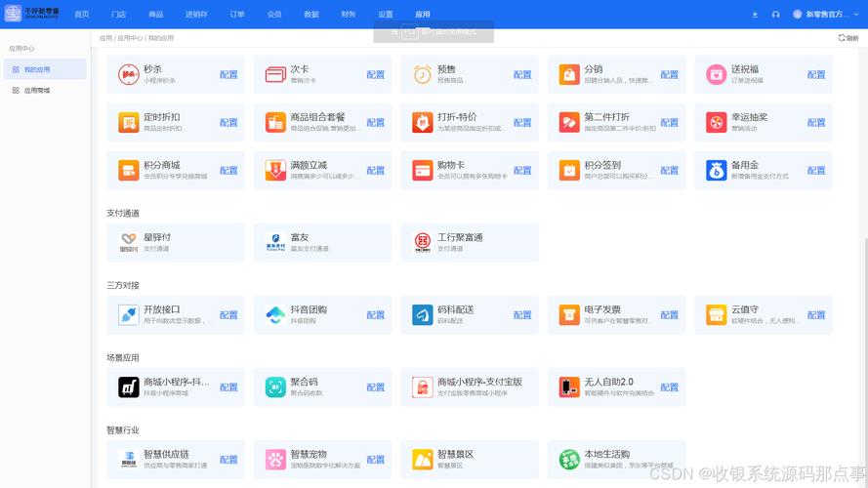Screen dimensions: 868x488
Task: Select the 预售 alarm clock icon
Action: point(423,74)
